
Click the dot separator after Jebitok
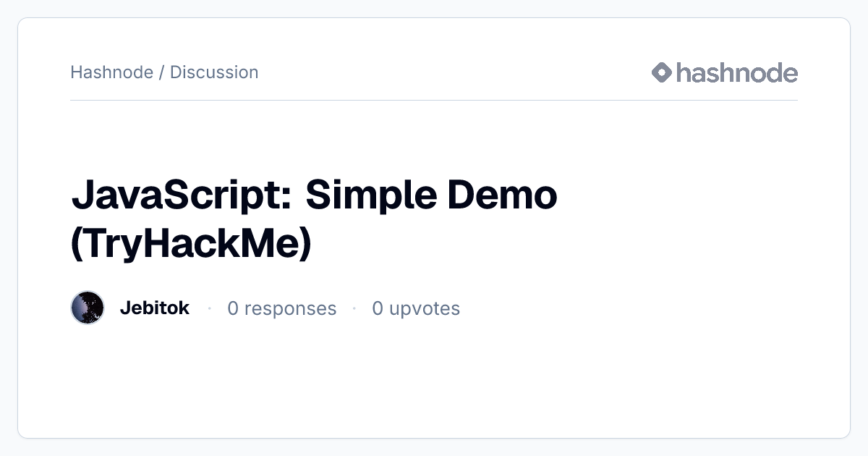coord(209,308)
